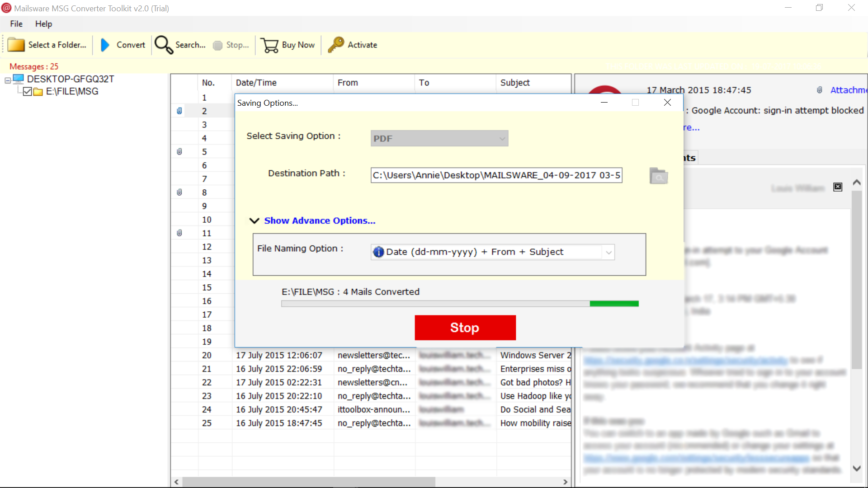
Task: Click the small close box in preview header
Action: click(x=838, y=187)
